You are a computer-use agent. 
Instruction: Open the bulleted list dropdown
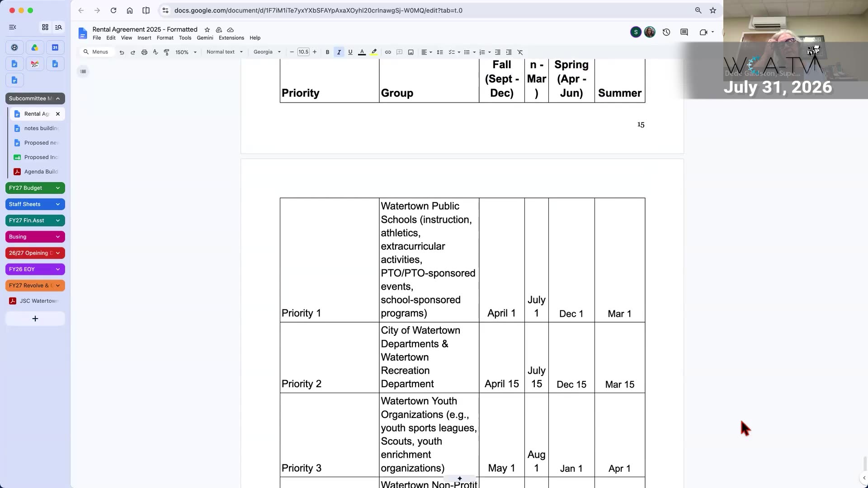pos(470,52)
